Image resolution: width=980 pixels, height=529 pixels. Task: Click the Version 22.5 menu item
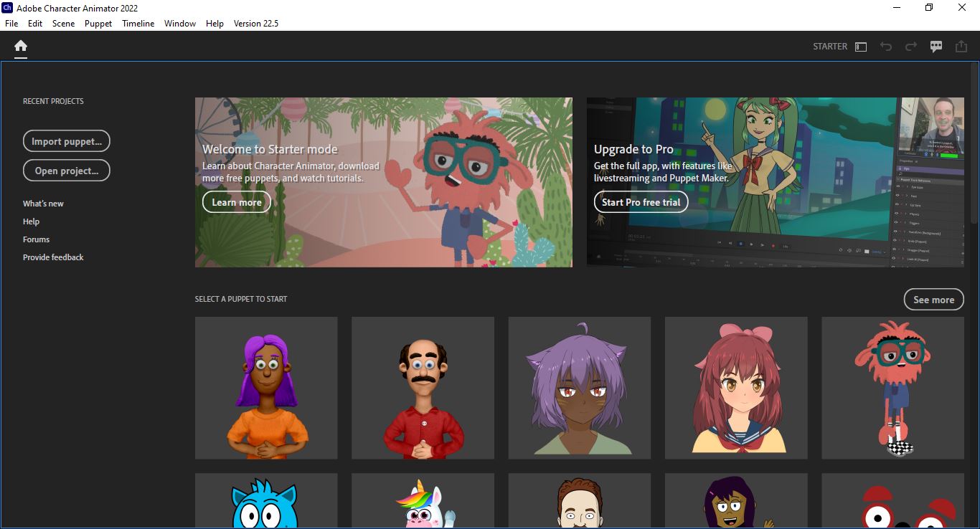[x=256, y=24]
